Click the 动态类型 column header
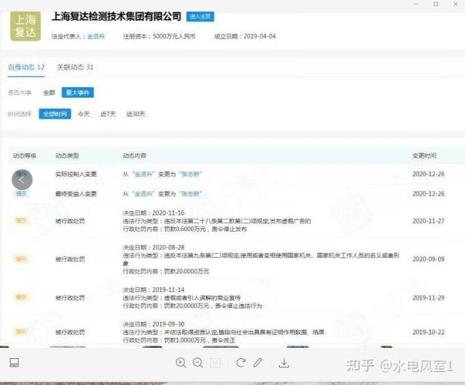 67,156
